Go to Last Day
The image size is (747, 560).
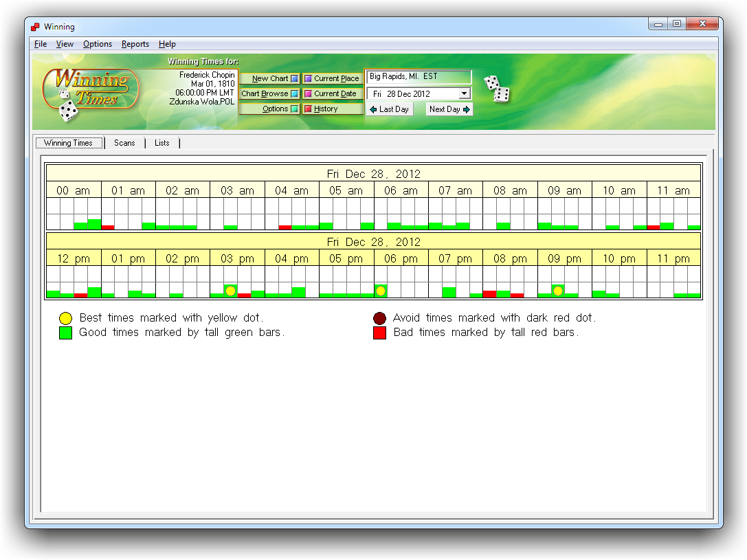(389, 109)
